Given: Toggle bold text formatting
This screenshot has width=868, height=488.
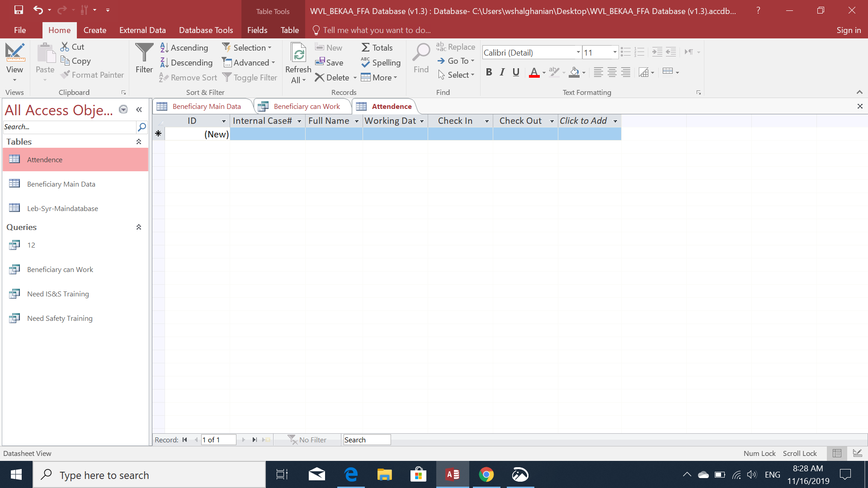Looking at the screenshot, I should [489, 72].
